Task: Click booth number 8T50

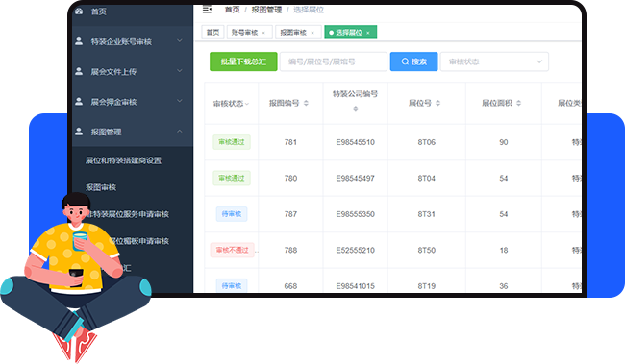Action: tap(427, 250)
